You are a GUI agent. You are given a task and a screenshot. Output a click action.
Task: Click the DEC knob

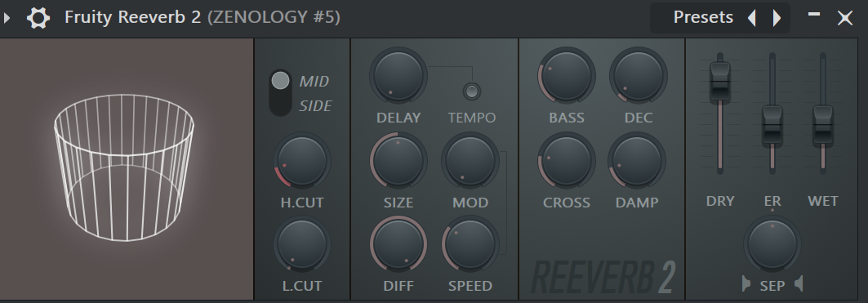point(638,76)
